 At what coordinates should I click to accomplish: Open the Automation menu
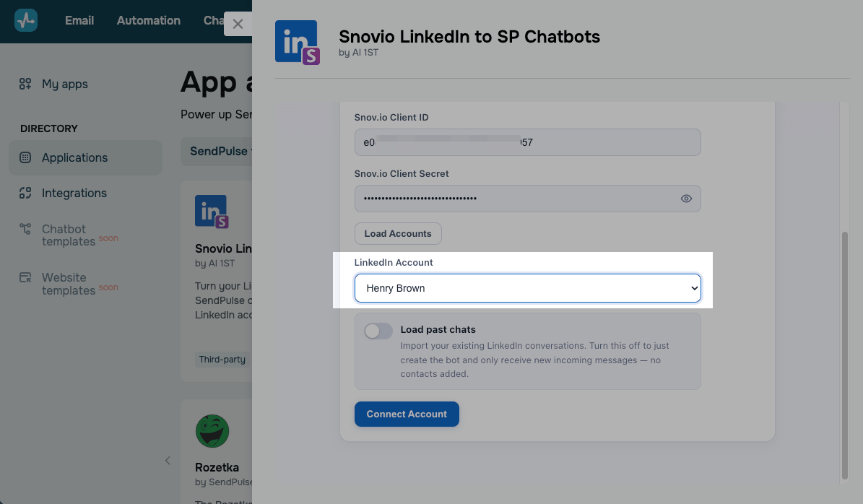pos(149,20)
